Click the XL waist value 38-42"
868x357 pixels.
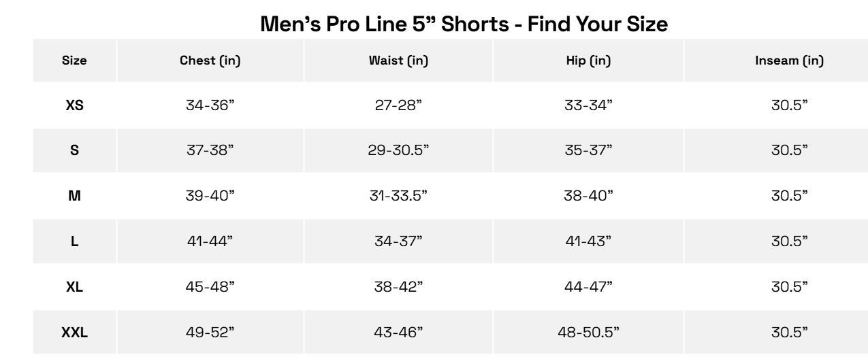pos(398,287)
